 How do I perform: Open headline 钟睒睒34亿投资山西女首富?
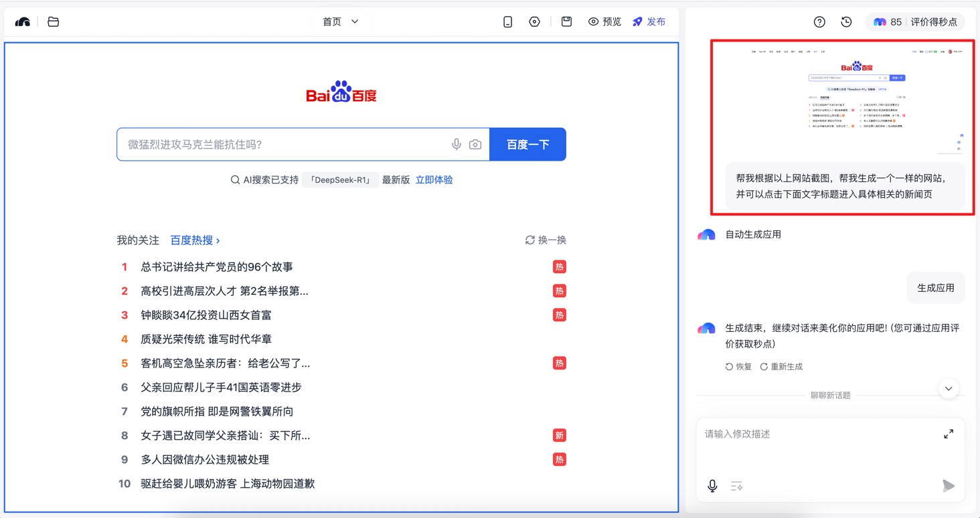(206, 315)
